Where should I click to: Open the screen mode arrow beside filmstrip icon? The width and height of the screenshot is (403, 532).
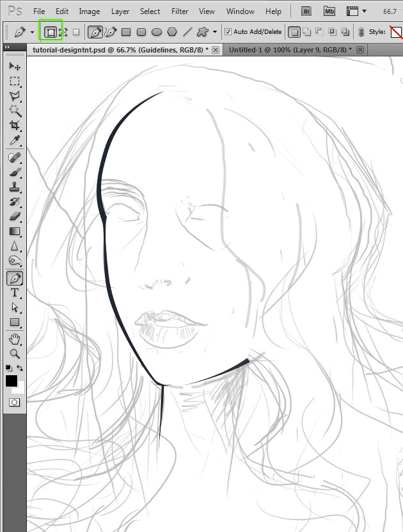pos(365,11)
